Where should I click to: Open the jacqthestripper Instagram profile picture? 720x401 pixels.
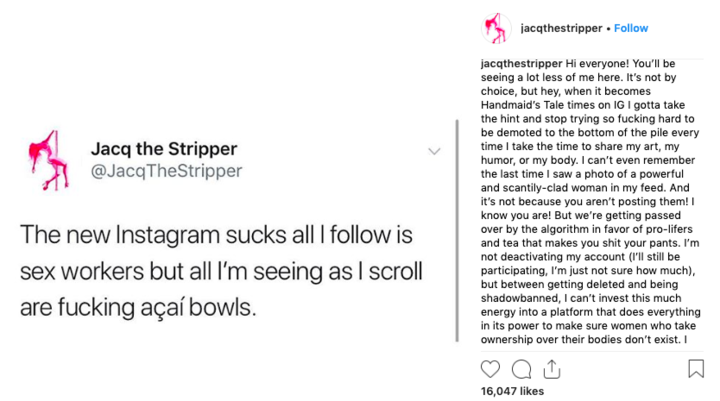coord(497,28)
